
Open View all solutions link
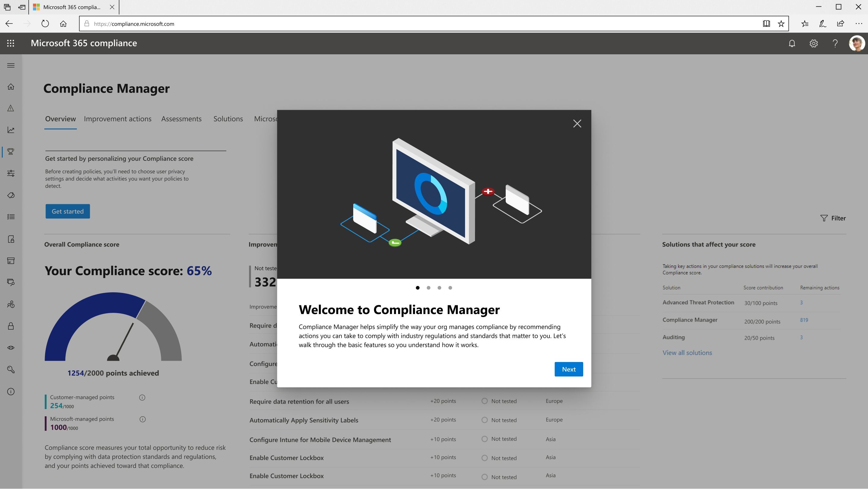(x=687, y=352)
